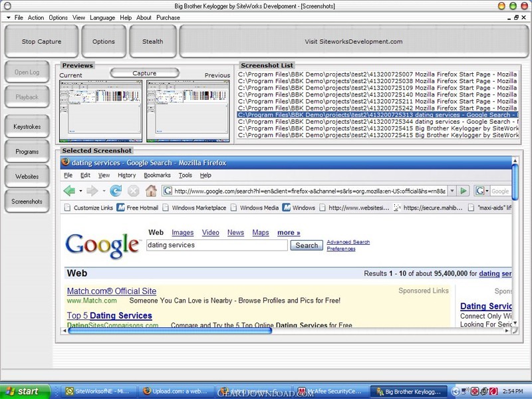Click the Google Search button
Image resolution: width=532 pixels, height=399 pixels.
pyautogui.click(x=307, y=245)
